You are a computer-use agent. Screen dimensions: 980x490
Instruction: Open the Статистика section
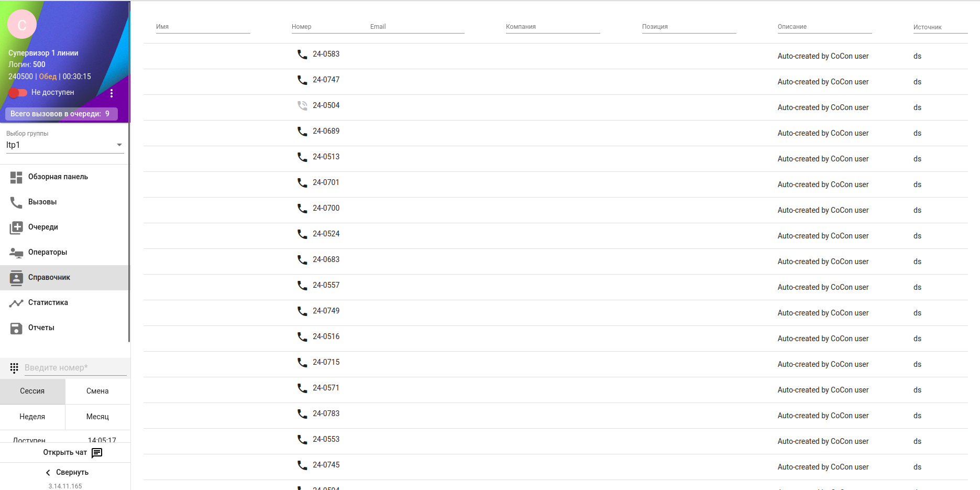pos(48,302)
